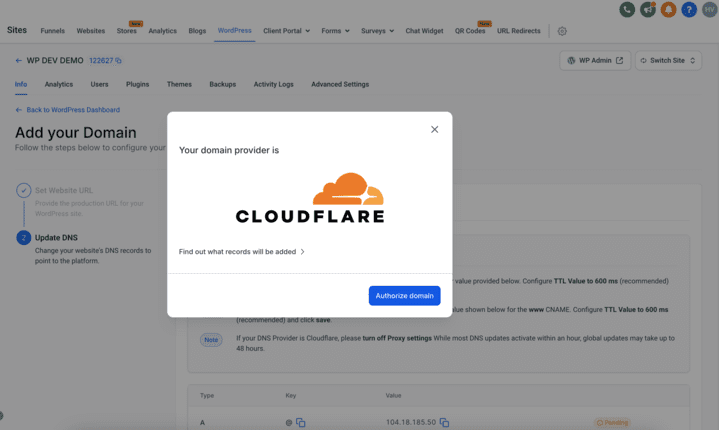Screen dimensions: 719x430
Task: Click the Note badge
Action: point(211,340)
